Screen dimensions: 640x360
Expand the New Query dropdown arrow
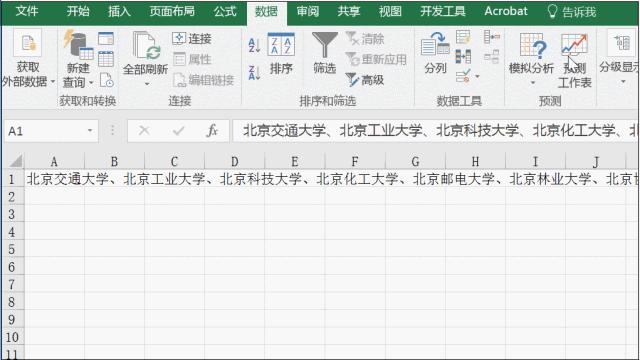click(91, 83)
